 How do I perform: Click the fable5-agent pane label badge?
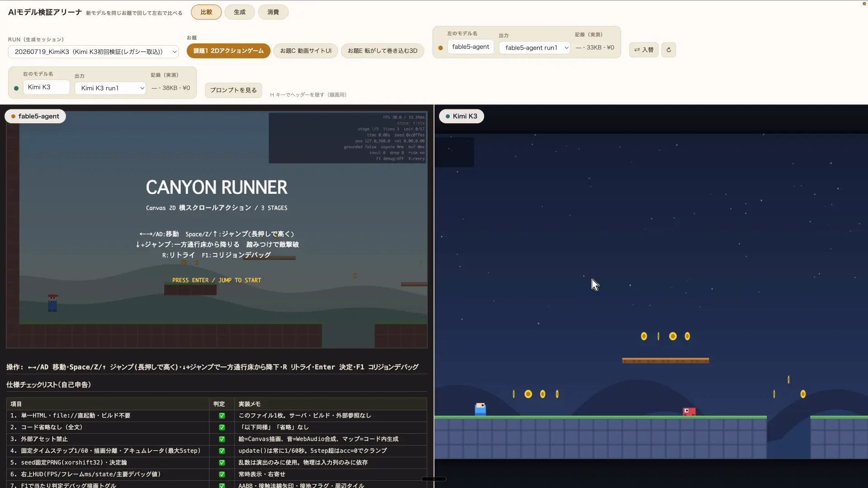(x=35, y=116)
